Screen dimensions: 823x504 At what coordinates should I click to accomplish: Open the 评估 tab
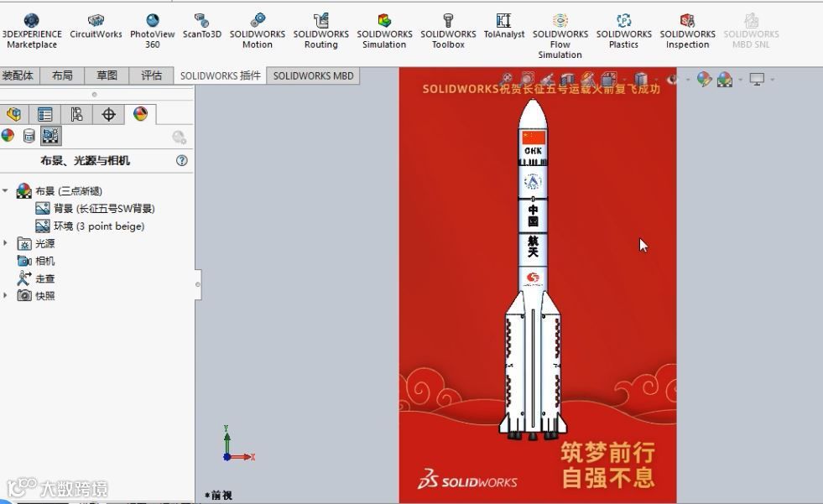coord(151,75)
